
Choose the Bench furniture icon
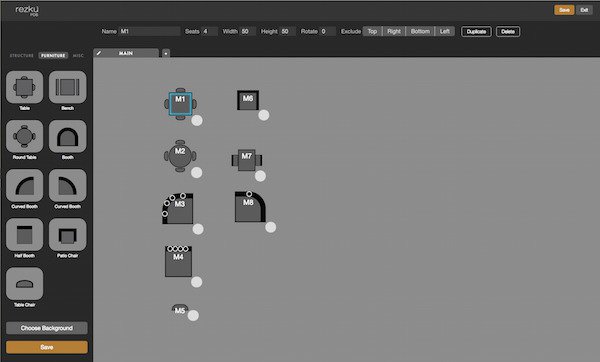(67, 87)
